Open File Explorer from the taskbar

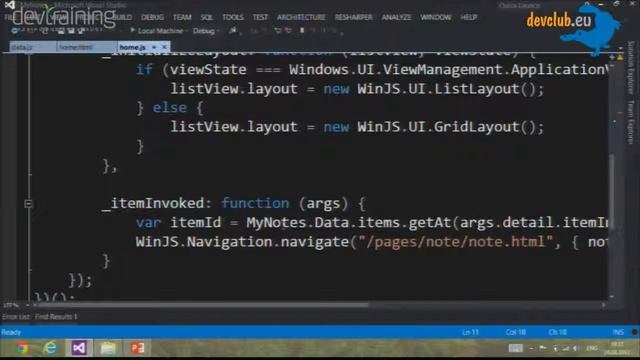tap(108, 348)
